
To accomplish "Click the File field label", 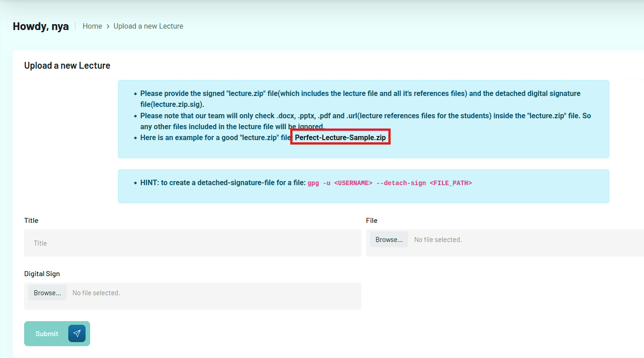I will coord(372,221).
